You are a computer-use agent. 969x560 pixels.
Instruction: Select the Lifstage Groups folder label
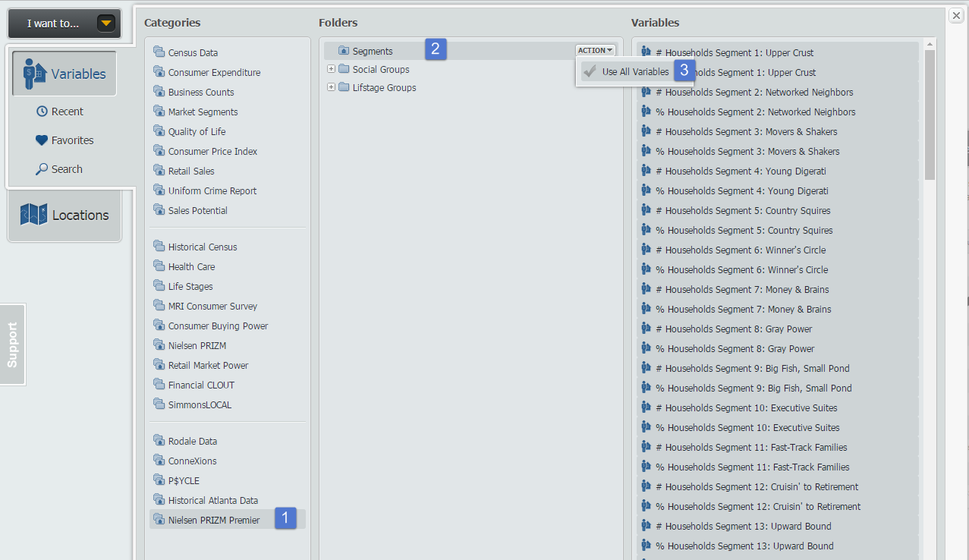tap(384, 88)
